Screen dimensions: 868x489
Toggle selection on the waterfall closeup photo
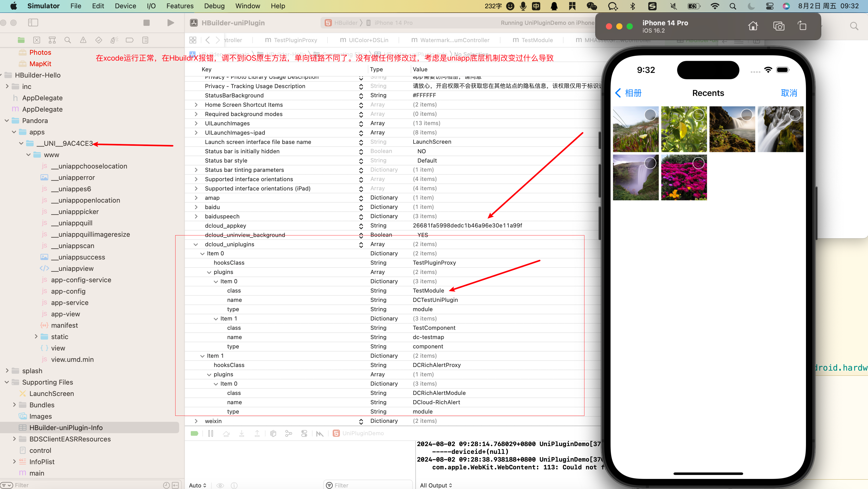point(795,115)
